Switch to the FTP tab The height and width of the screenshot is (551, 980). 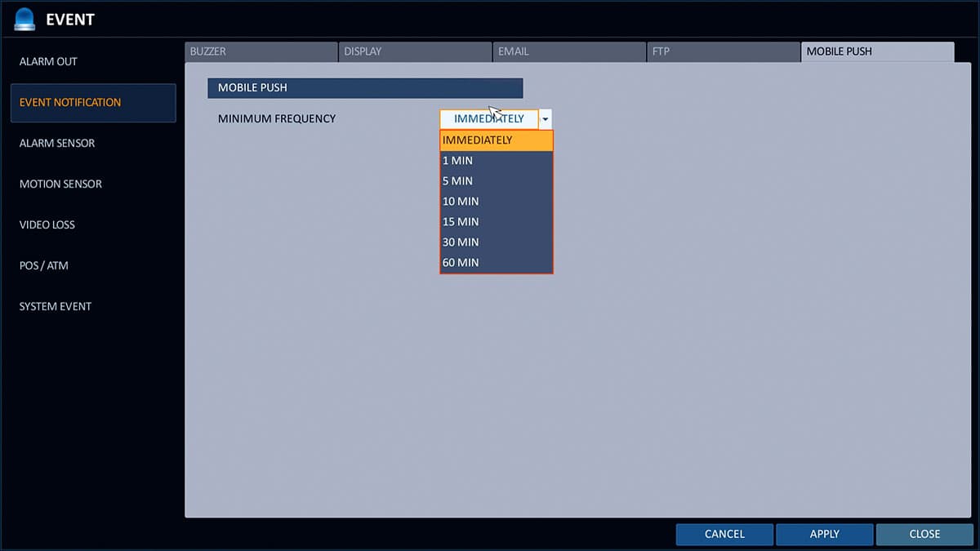click(x=724, y=51)
